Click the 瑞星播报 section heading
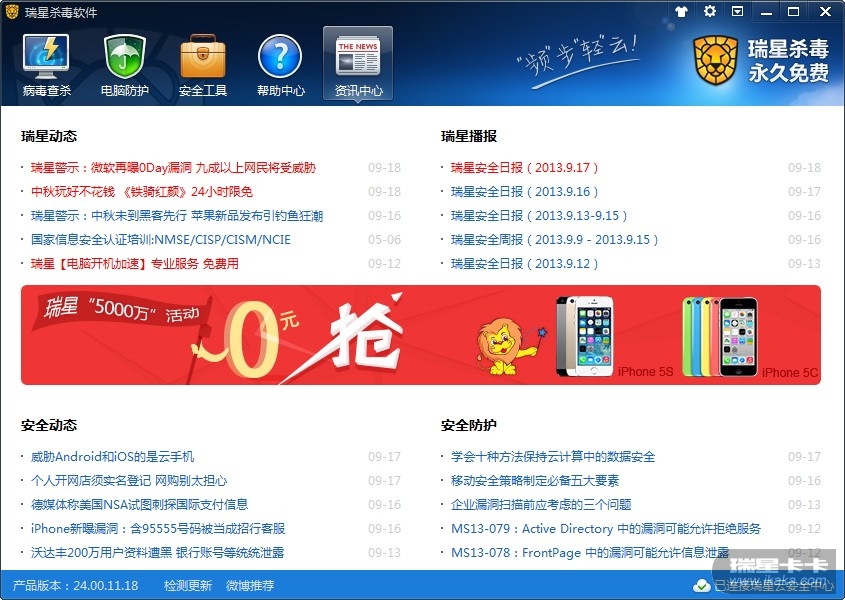 point(469,136)
